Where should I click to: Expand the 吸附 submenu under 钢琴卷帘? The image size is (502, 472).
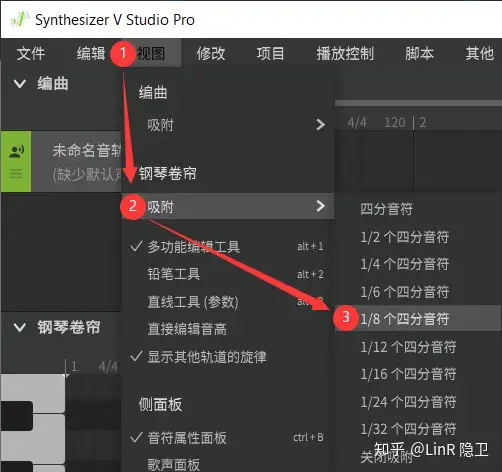tap(228, 206)
